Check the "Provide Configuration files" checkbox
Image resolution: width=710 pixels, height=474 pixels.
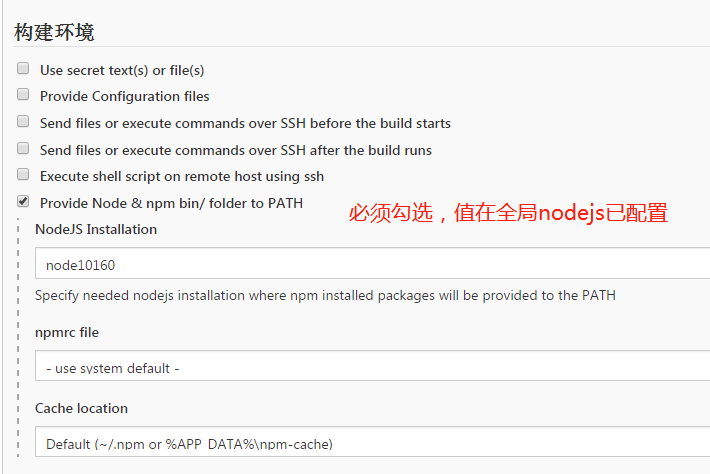click(x=23, y=96)
